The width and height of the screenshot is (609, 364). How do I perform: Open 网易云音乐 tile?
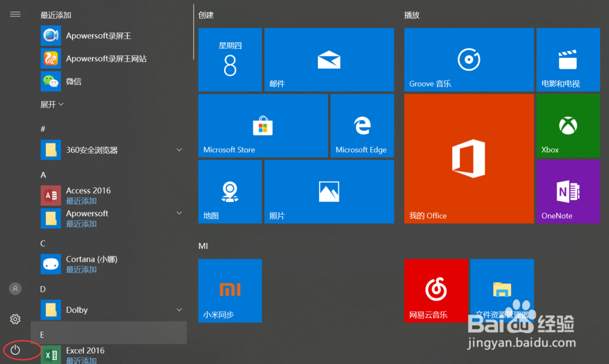[436, 291]
